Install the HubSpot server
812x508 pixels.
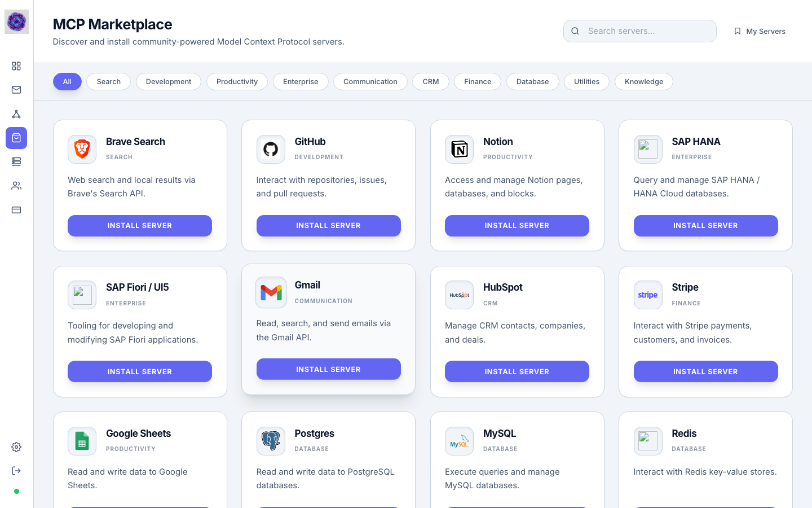click(517, 371)
